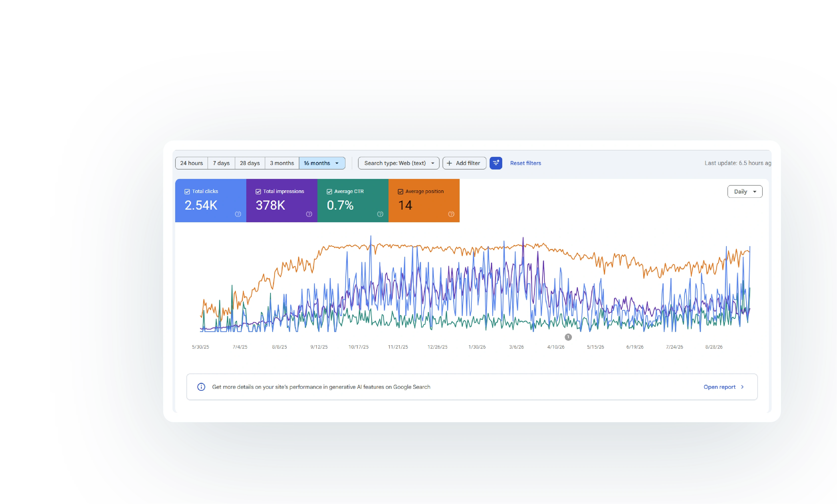Click the 0.7% CTR value

click(340, 205)
